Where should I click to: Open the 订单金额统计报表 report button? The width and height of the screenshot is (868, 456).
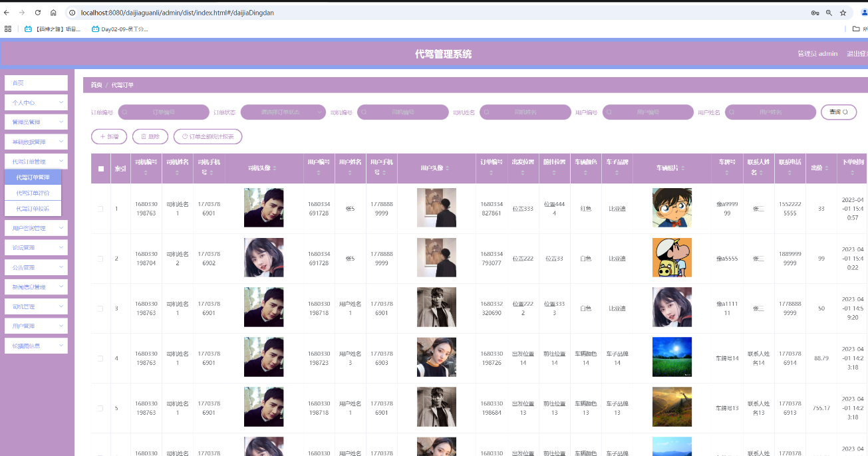coord(208,136)
